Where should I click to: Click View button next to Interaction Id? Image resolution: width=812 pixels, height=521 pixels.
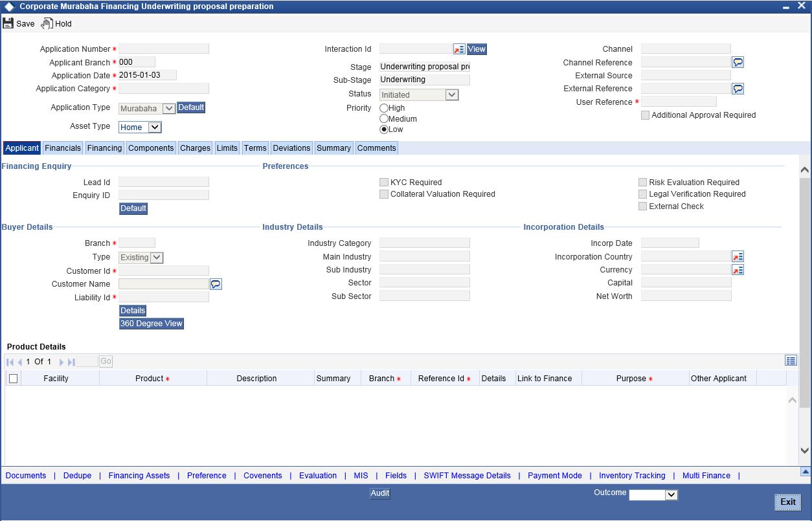click(x=477, y=49)
